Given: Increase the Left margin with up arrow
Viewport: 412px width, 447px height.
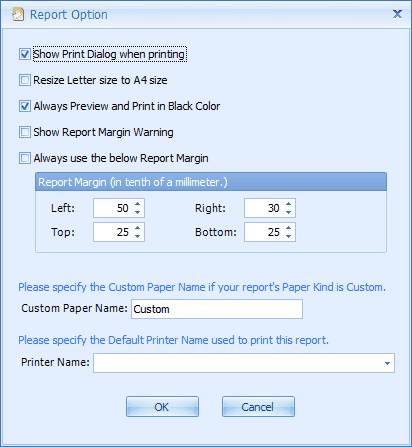Looking at the screenshot, I should tap(138, 203).
